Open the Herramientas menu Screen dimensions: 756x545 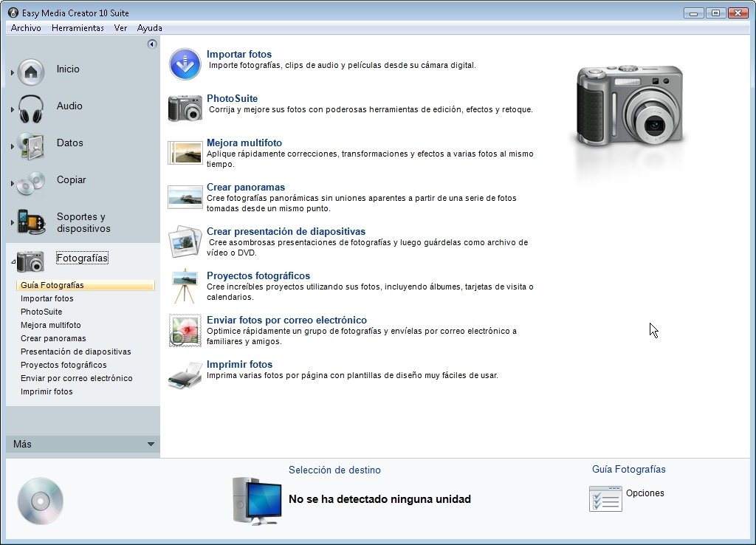tap(78, 28)
